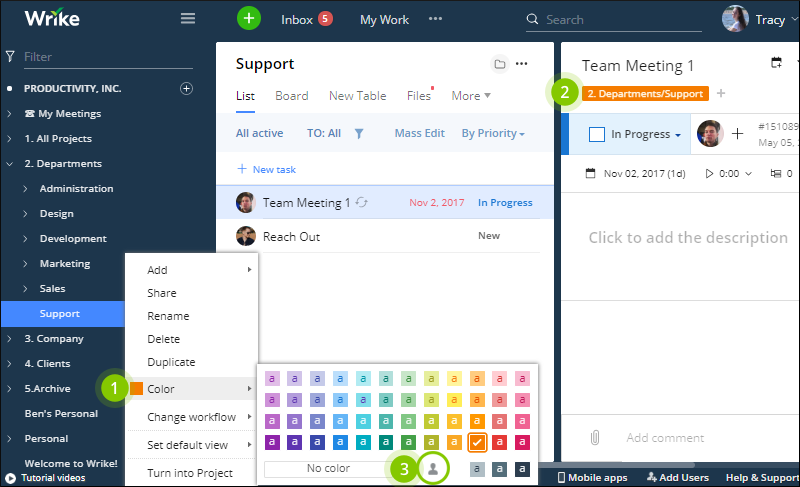This screenshot has width=800, height=487.
Task: Switch to the List tab
Action: [x=245, y=96]
